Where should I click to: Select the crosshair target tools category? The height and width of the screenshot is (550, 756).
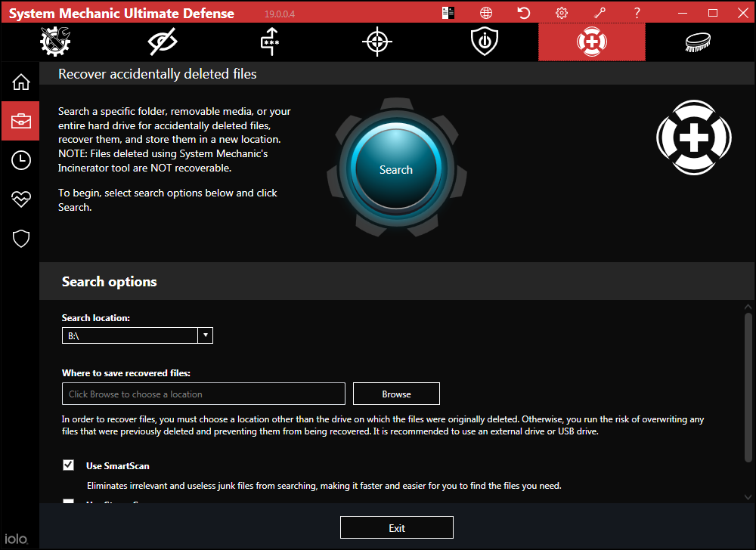377,42
